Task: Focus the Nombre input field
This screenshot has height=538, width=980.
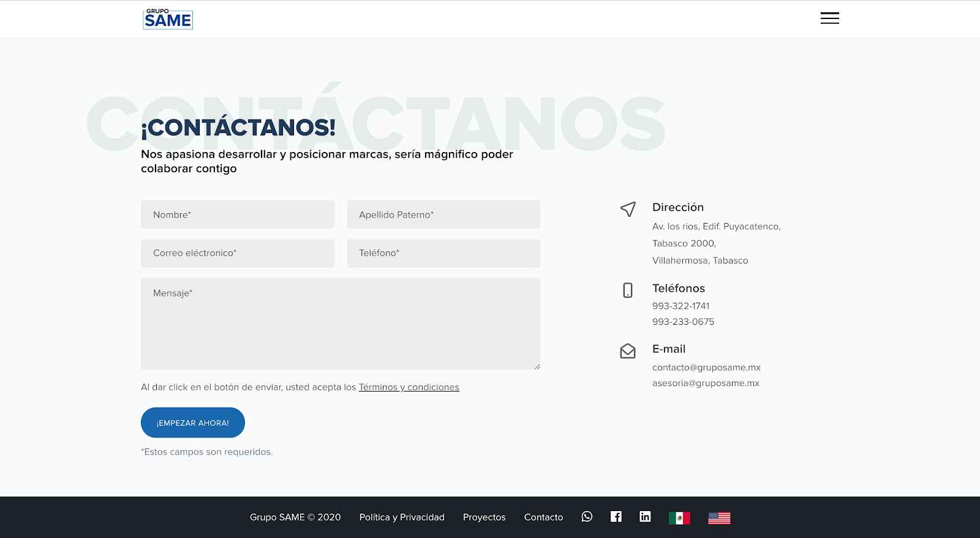Action: click(x=238, y=214)
